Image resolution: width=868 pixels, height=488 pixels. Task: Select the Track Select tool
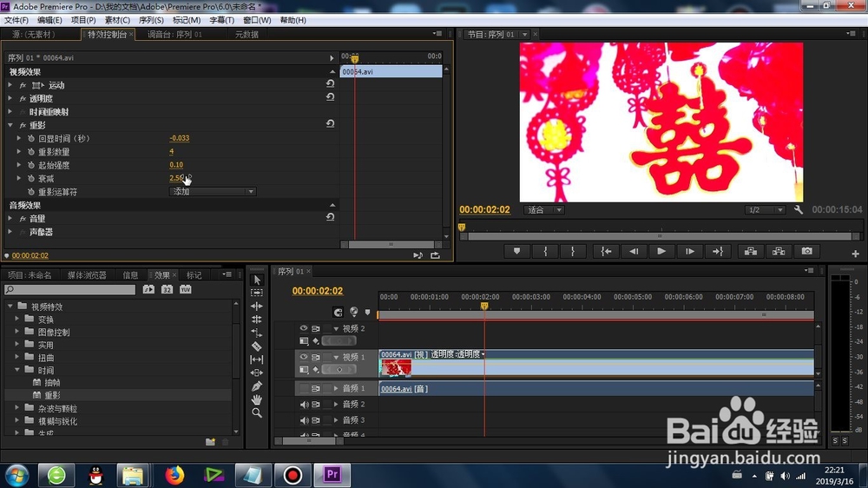click(257, 293)
